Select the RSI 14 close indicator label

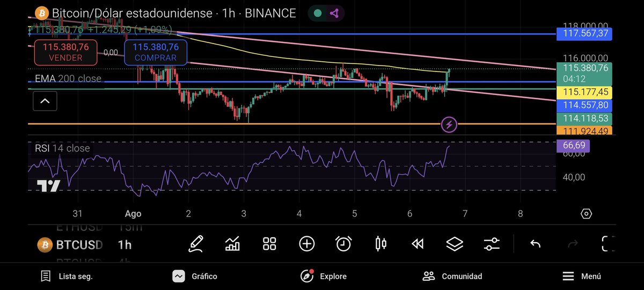tap(62, 148)
